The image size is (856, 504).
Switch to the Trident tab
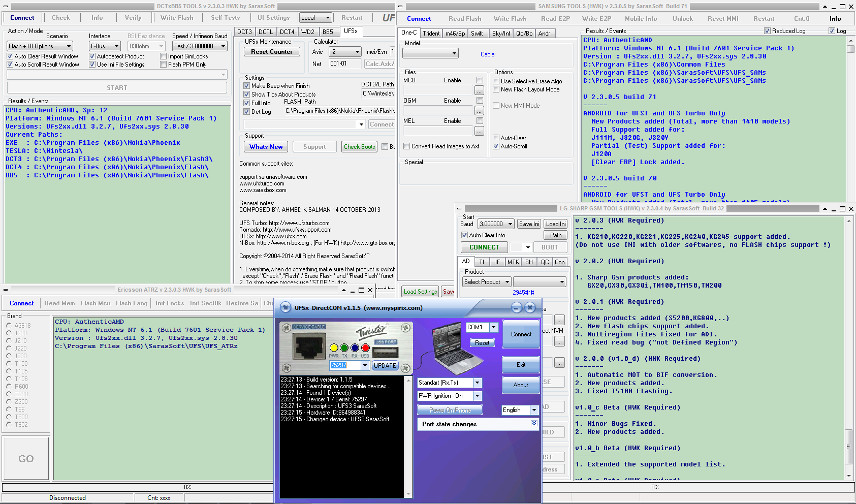tap(431, 34)
